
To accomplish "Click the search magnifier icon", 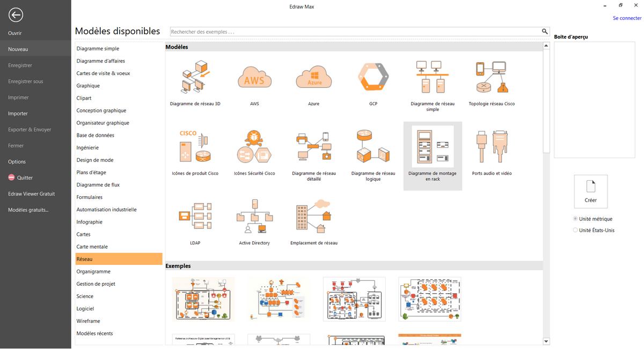I will pyautogui.click(x=544, y=31).
